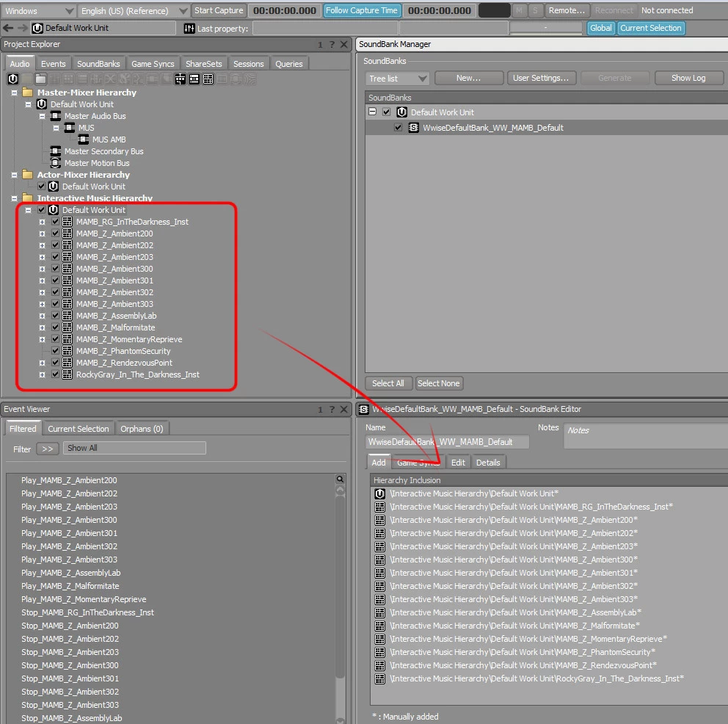Image resolution: width=728 pixels, height=724 pixels.
Task: Click the MUS AMB bus icon
Action: pyautogui.click(x=83, y=140)
